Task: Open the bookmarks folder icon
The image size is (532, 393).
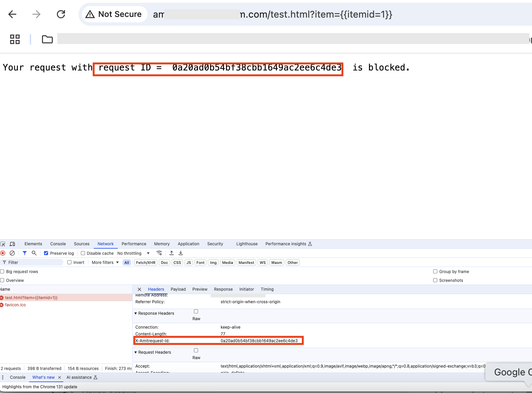Action: [x=47, y=39]
